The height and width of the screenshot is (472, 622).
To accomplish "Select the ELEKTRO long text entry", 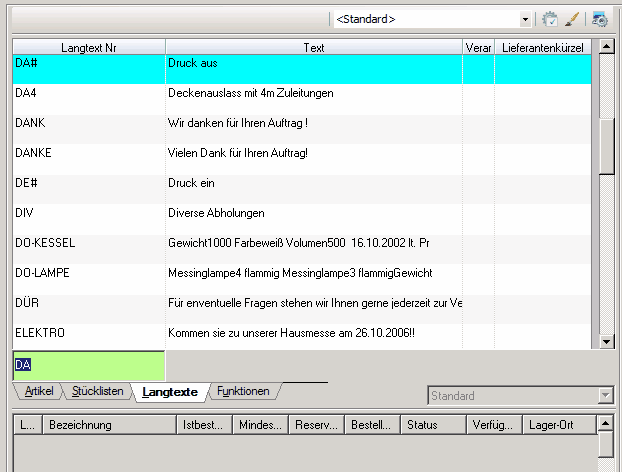I will coord(40,332).
